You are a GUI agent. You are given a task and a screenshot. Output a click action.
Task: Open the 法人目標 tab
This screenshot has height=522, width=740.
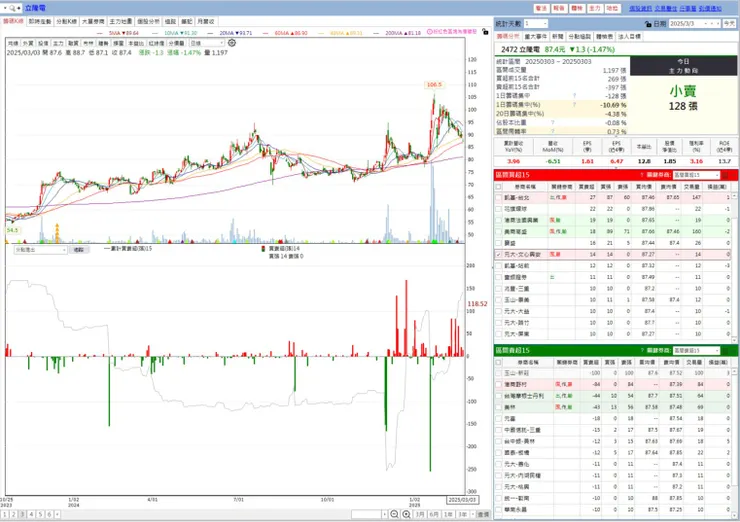(629, 36)
